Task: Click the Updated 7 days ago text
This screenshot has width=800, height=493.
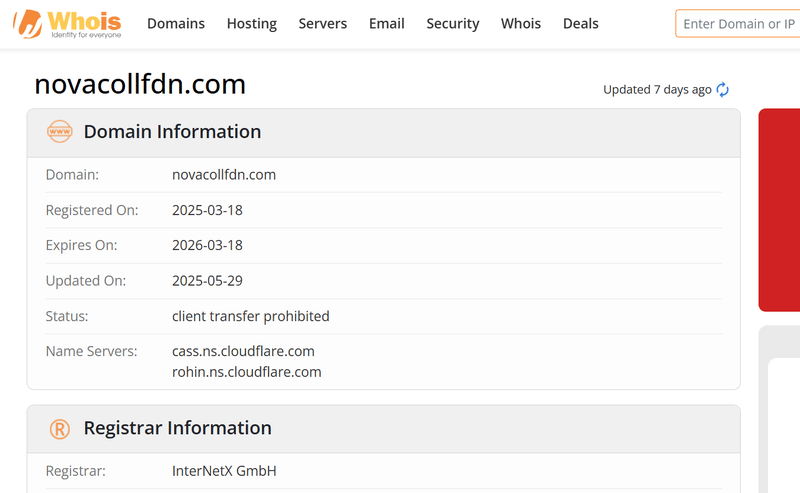Action: click(657, 90)
